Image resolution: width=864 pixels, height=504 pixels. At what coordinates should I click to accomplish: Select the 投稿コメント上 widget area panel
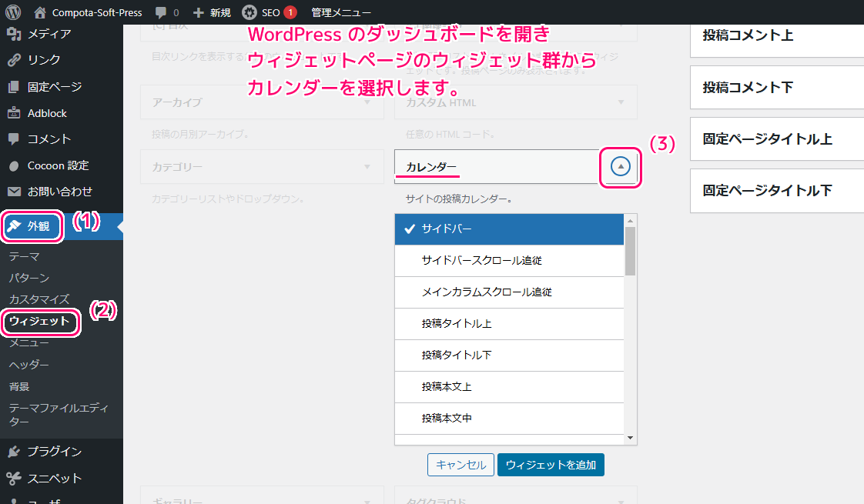click(x=776, y=35)
